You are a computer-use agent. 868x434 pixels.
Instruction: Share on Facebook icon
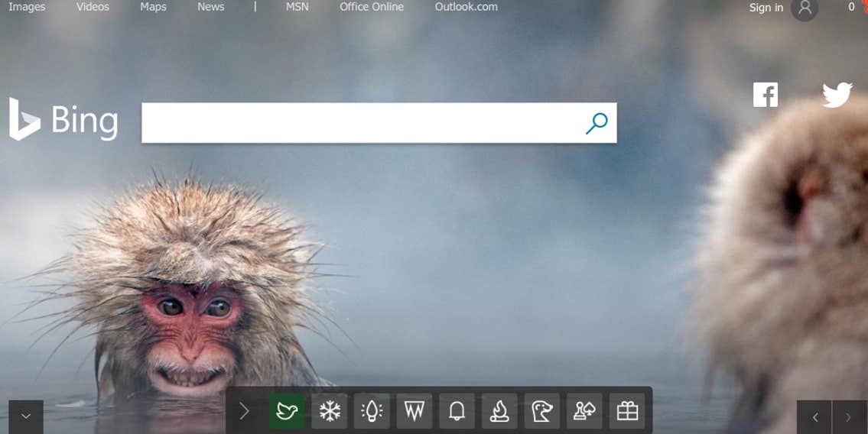coord(765,95)
